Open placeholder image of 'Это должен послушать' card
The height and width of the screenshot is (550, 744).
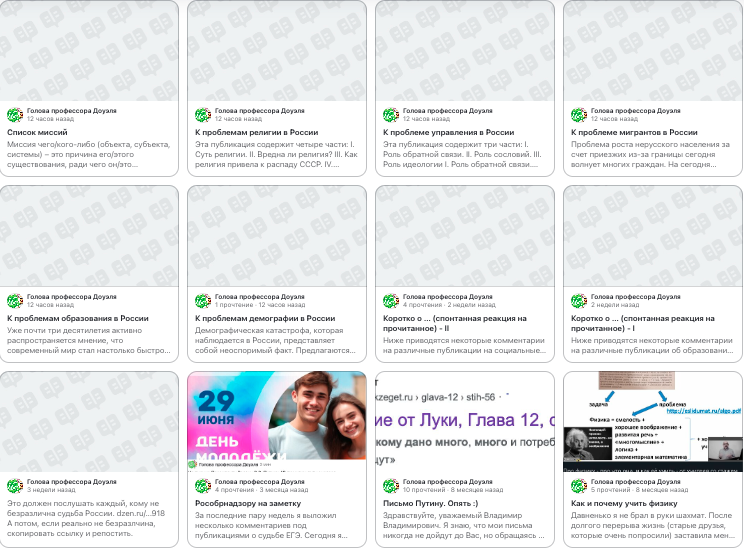point(89,421)
